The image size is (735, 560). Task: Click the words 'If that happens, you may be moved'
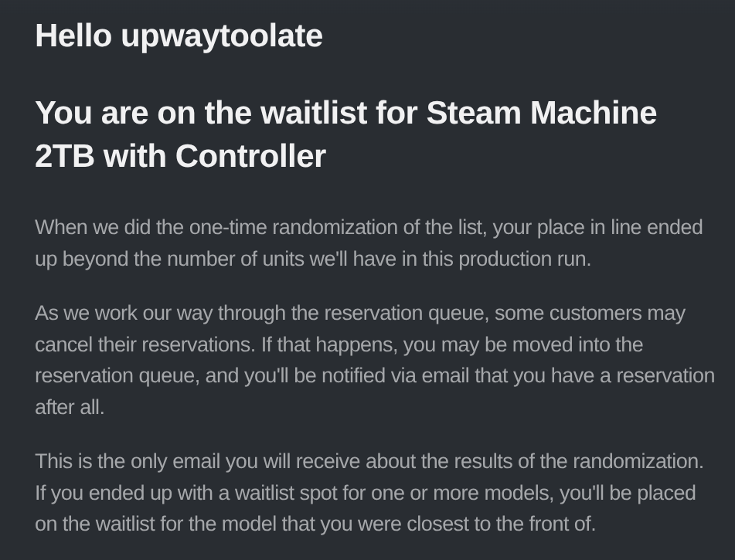coord(417,345)
